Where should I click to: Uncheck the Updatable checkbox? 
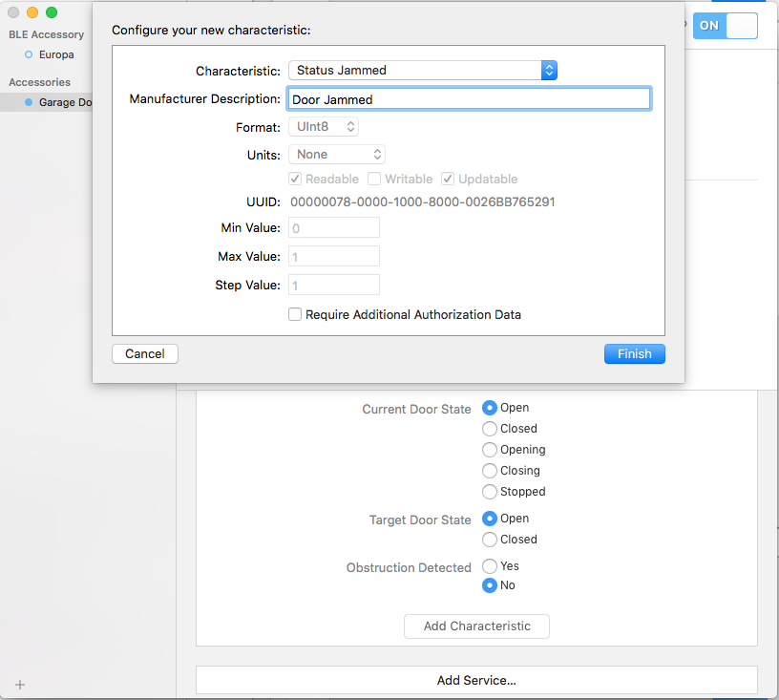pyautogui.click(x=448, y=179)
